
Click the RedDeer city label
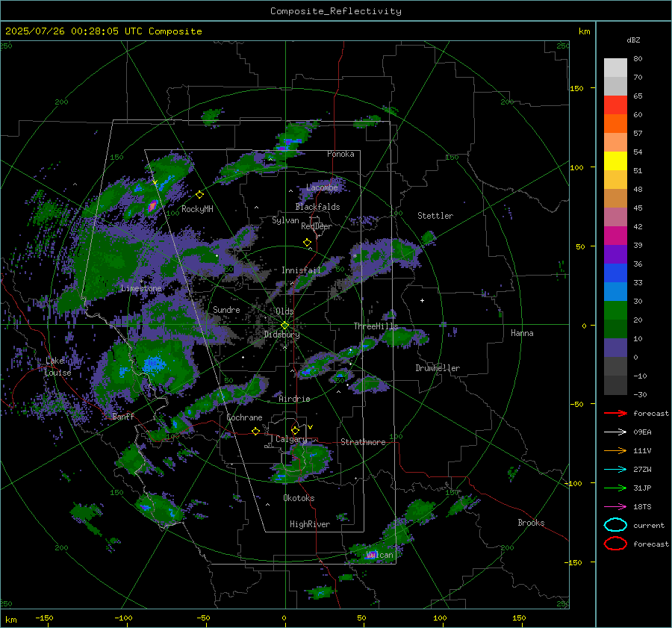tap(317, 226)
